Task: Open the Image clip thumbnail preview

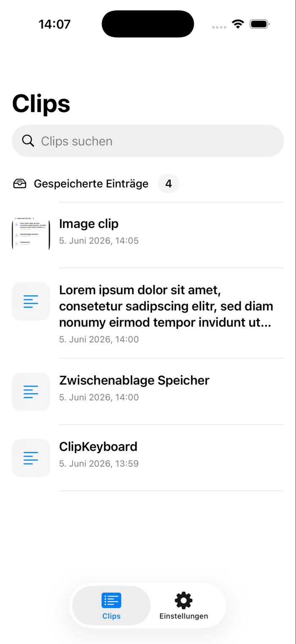Action: click(31, 234)
